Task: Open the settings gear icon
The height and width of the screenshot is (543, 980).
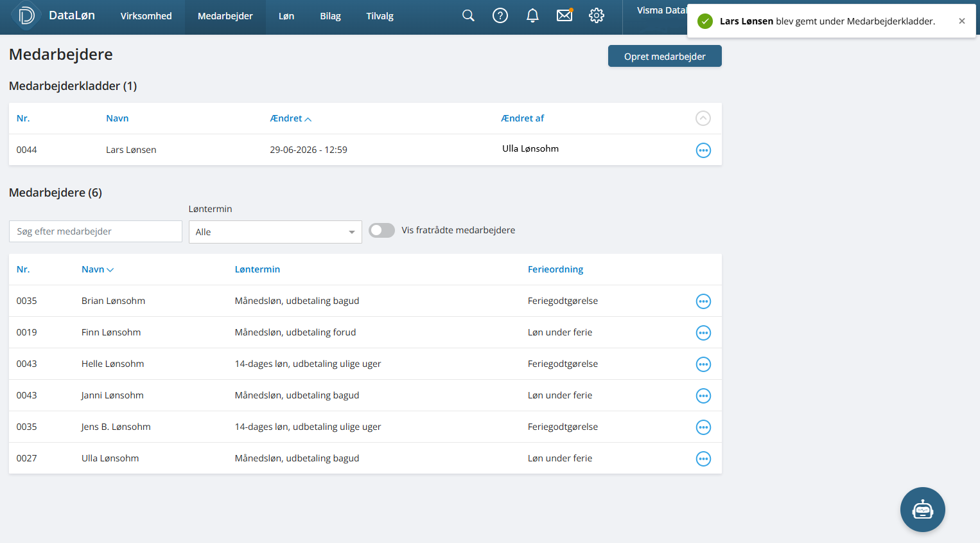Action: coord(597,16)
